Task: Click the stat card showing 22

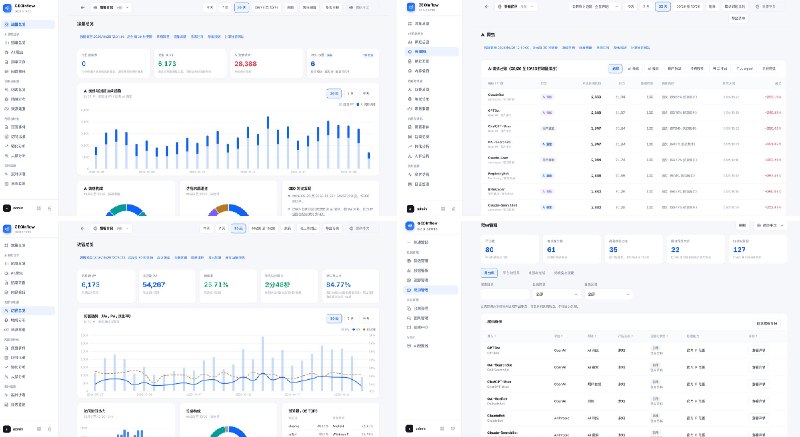Action: [695, 249]
